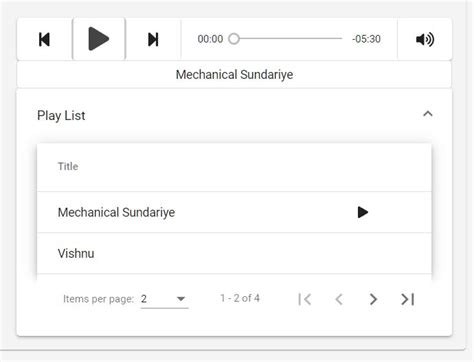474x362 pixels.
Task: Go to previous playlist page
Action: tap(339, 299)
